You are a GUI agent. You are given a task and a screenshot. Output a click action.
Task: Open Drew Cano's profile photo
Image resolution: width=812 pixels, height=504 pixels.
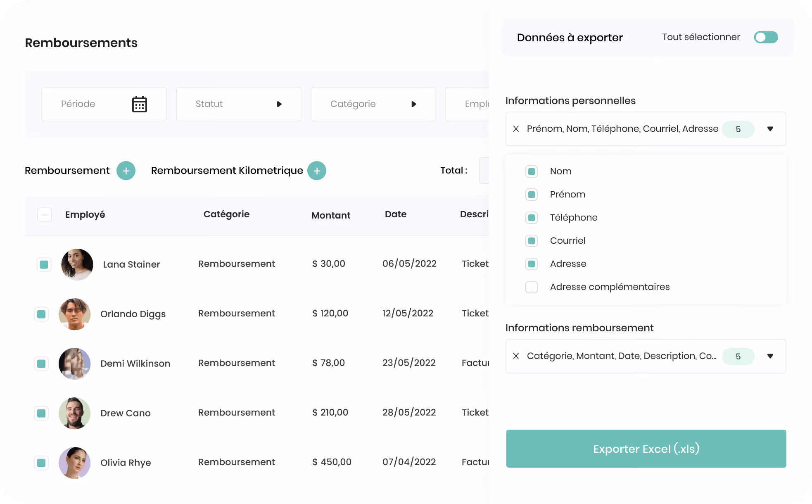click(x=75, y=413)
